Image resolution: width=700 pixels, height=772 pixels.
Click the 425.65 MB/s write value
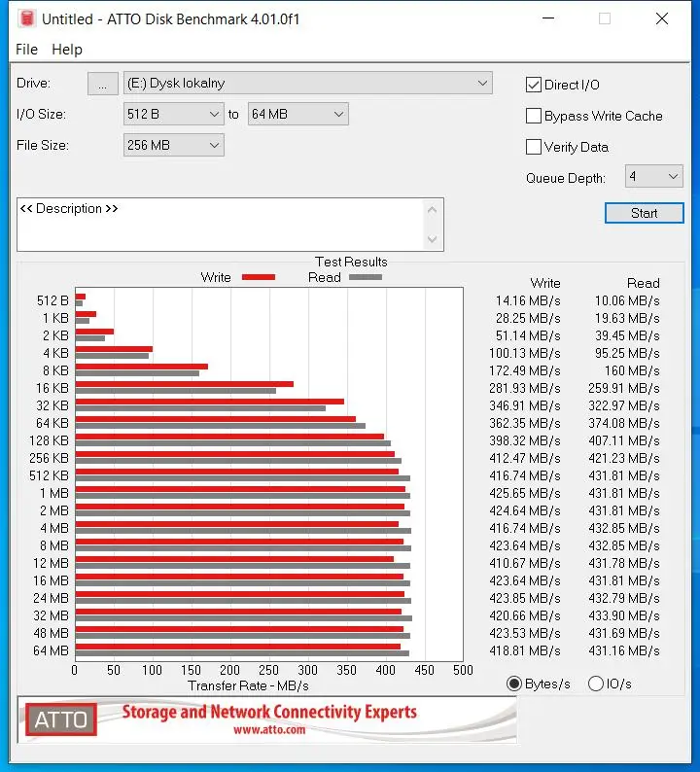coord(525,493)
